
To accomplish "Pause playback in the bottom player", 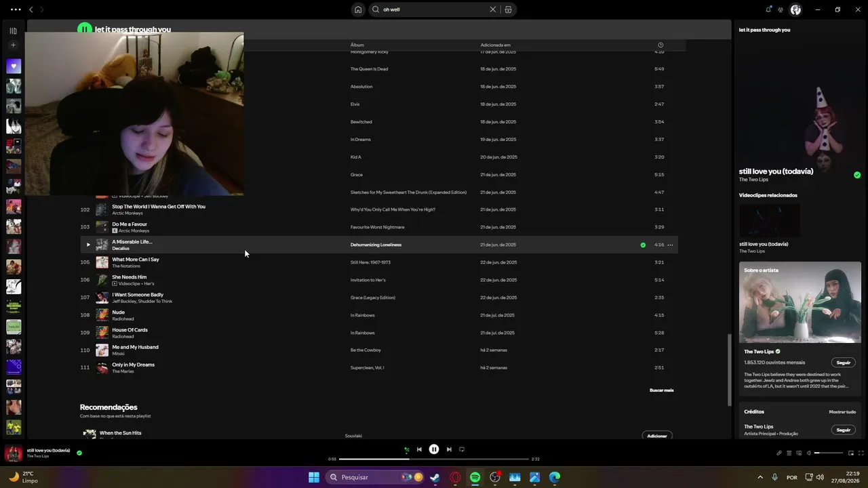I will 434,449.
